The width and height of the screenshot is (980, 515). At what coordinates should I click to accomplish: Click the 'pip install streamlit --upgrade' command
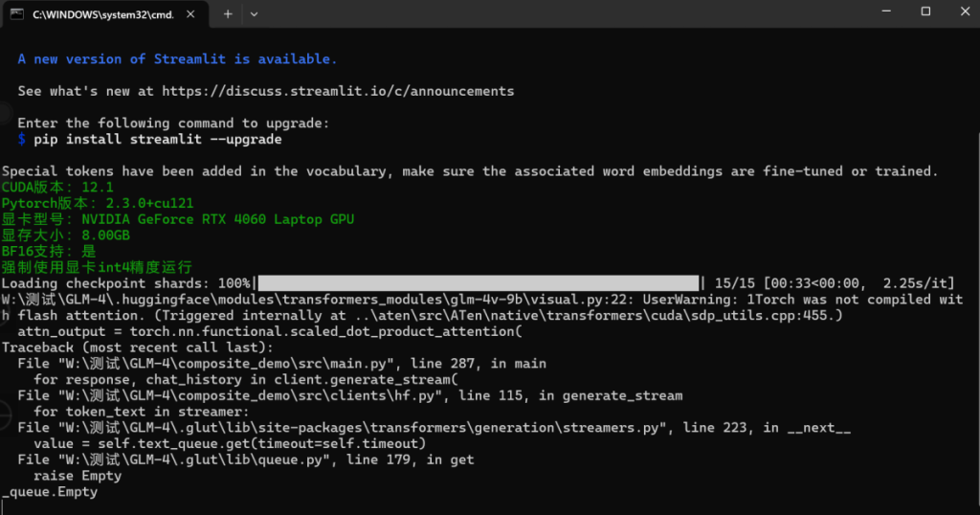click(x=158, y=139)
